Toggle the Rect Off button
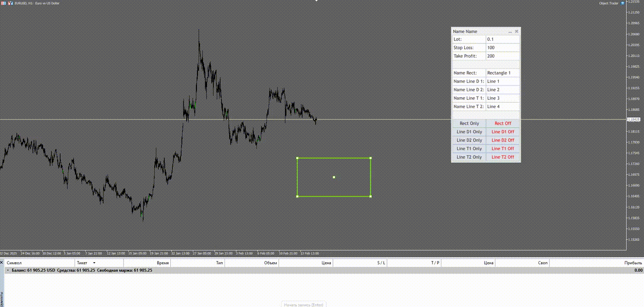 [x=503, y=123]
